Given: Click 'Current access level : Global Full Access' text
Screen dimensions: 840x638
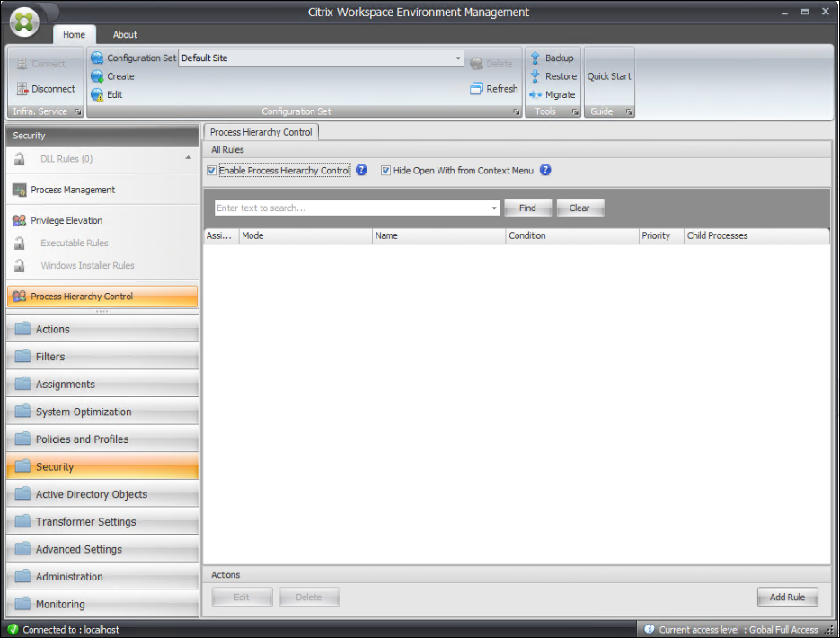Looking at the screenshot, I should coord(738,629).
